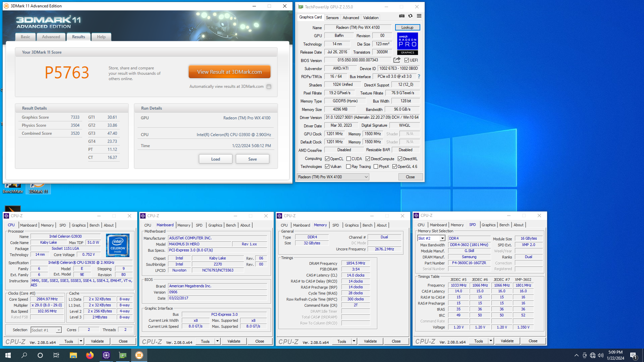Click network globe tray icon
This screenshot has height=362, width=644.
593,355
